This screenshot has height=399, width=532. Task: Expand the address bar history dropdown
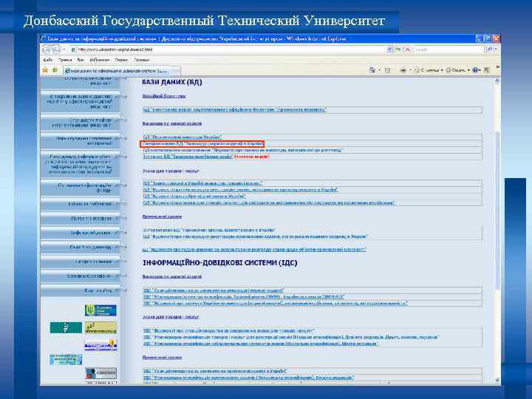point(389,50)
